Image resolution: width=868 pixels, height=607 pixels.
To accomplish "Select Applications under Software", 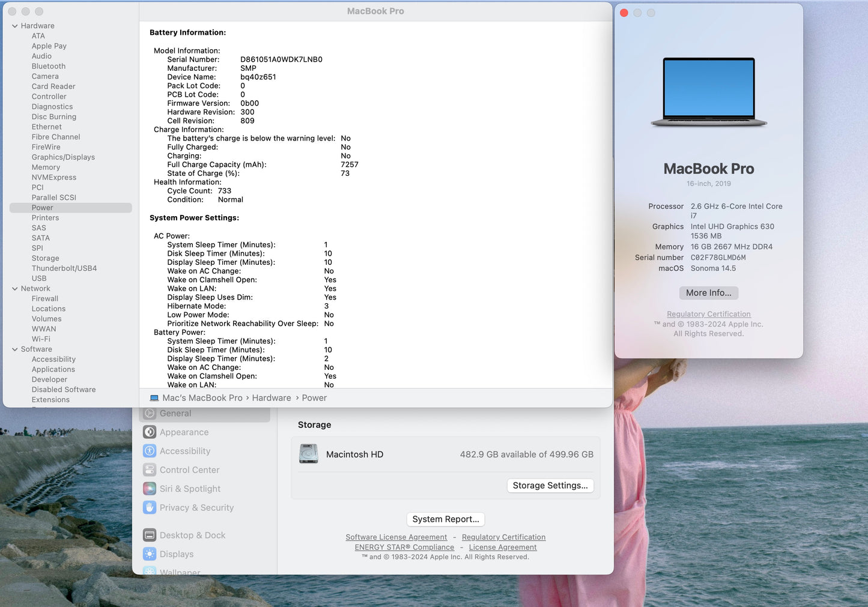I will click(53, 369).
